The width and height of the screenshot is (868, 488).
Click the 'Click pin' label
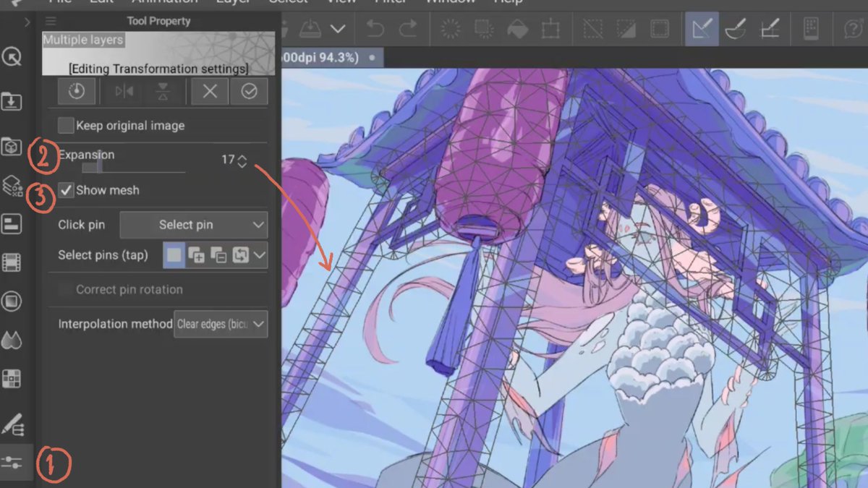[81, 225]
